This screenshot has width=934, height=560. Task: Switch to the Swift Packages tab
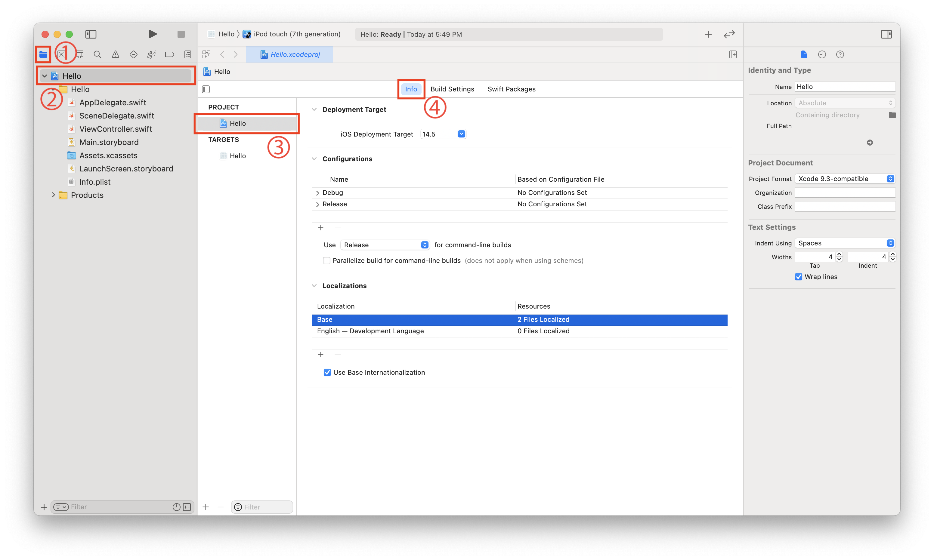pos(511,89)
